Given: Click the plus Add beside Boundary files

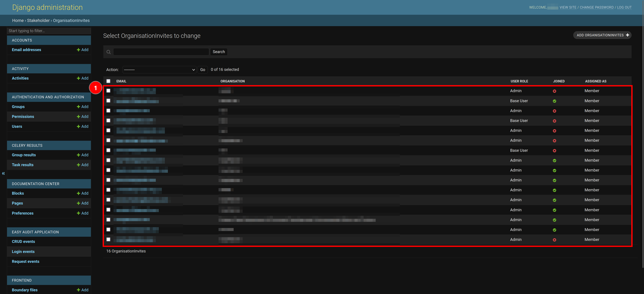Looking at the screenshot, I should tap(83, 290).
